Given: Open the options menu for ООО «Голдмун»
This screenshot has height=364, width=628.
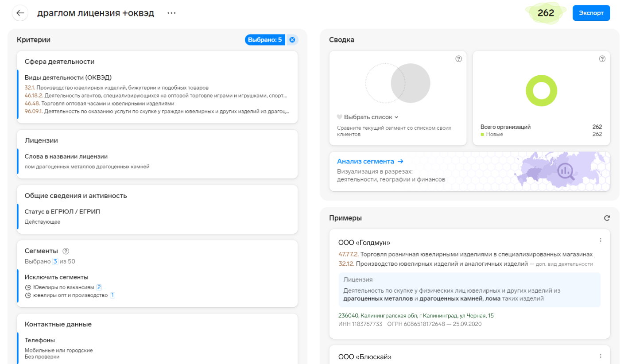Looking at the screenshot, I should (601, 240).
